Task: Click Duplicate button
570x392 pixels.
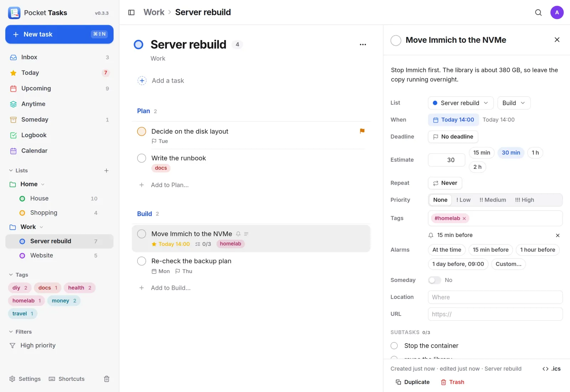Action: [x=413, y=382]
